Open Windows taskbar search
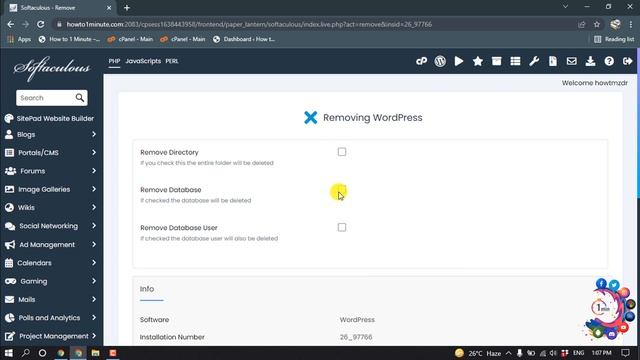Screen dimensions: 640x360 click(x=25, y=353)
